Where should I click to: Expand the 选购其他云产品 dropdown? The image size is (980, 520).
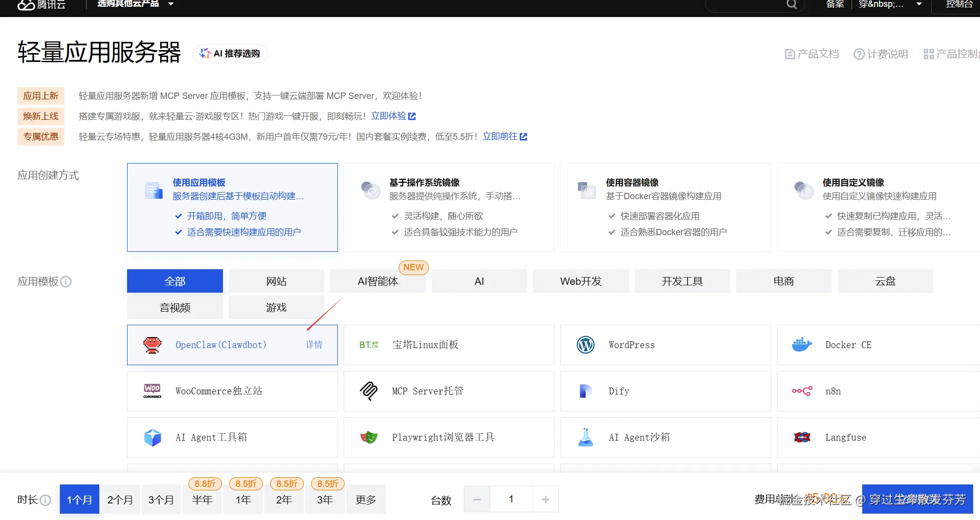click(135, 4)
